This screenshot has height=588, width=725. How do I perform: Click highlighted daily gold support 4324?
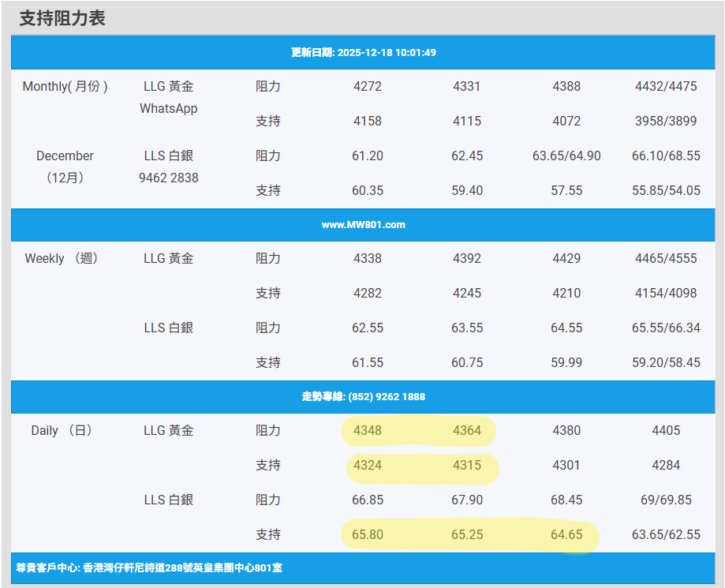pos(368,466)
